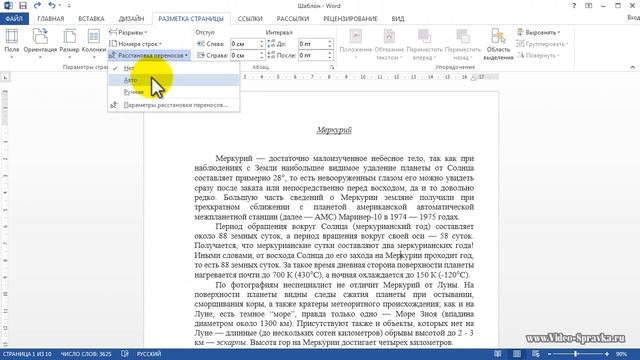Open the Поля margins menu
Screen dimensions: 640x360
coord(11,44)
